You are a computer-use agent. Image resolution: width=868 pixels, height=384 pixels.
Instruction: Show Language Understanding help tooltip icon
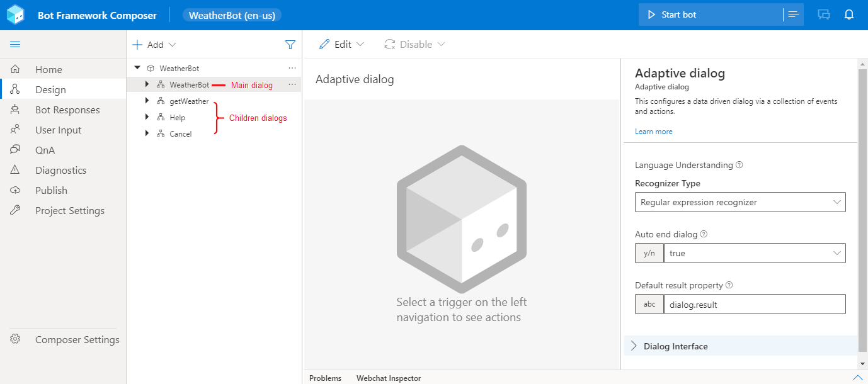tap(740, 165)
